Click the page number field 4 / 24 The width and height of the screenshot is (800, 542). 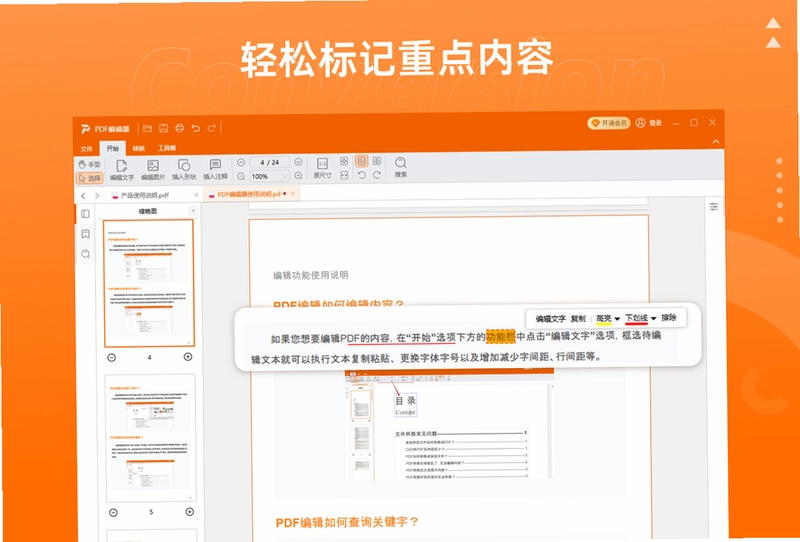click(269, 162)
